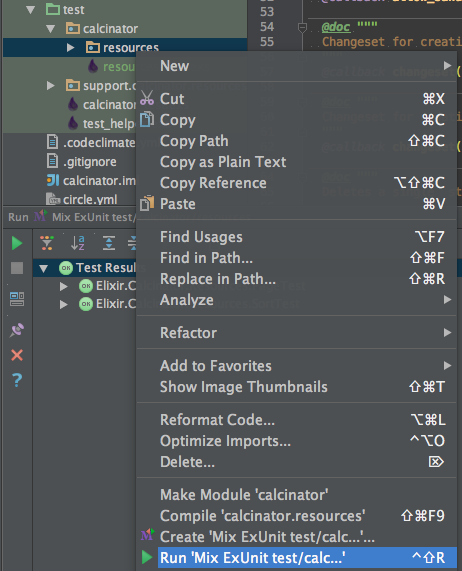The width and height of the screenshot is (462, 571).
Task: Click the file icon of circle.yml
Action: tap(53, 199)
